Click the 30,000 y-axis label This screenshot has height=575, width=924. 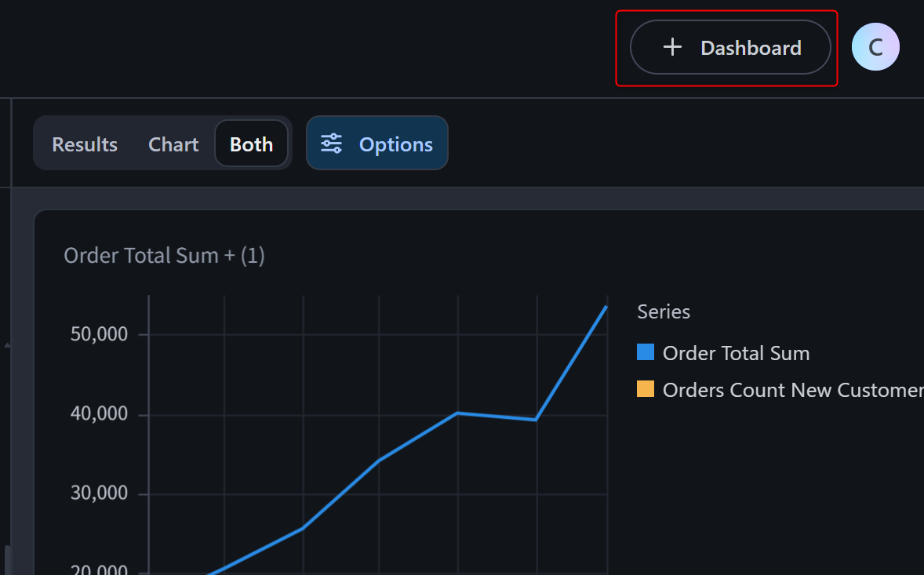[x=99, y=493]
